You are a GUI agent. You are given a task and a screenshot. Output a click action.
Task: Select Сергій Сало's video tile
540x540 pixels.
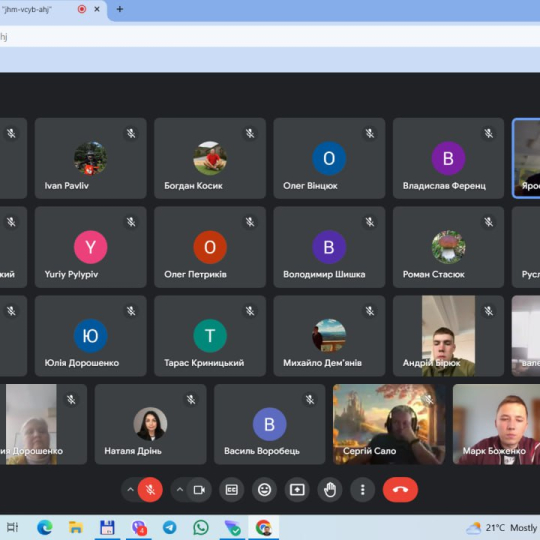[389, 424]
